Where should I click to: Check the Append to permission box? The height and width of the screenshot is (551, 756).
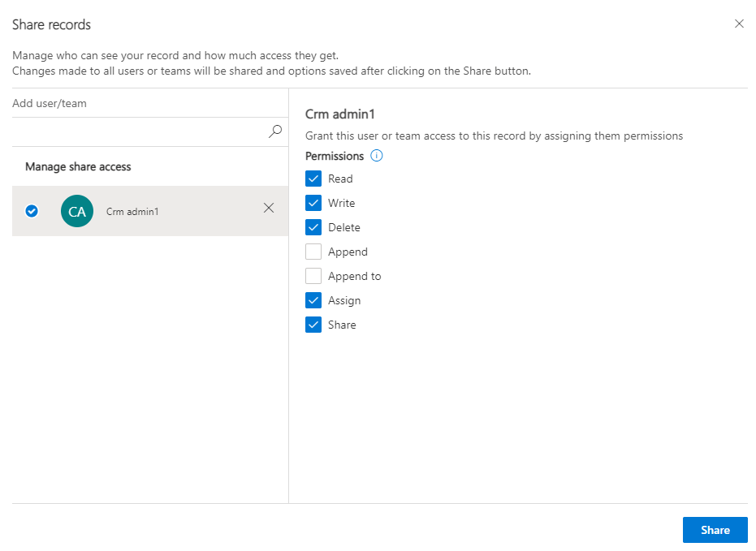[x=313, y=276]
